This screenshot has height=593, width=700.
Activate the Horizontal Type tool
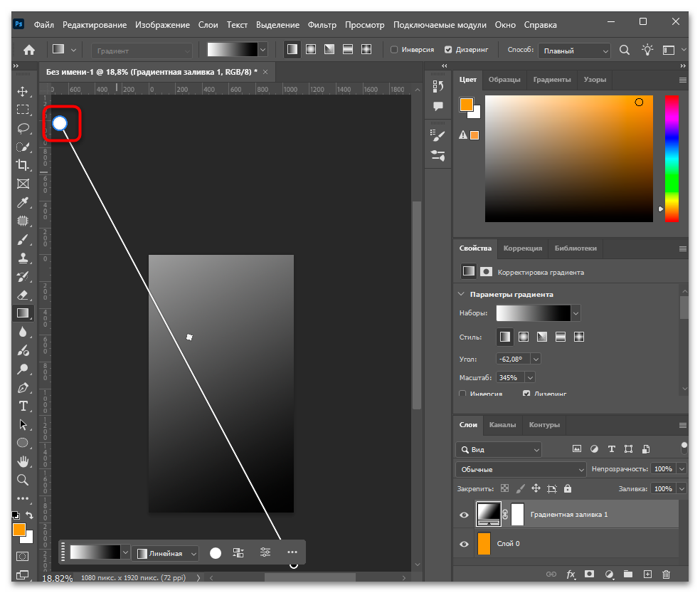(23, 406)
